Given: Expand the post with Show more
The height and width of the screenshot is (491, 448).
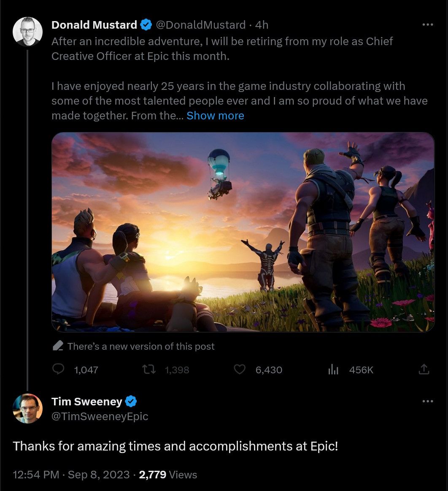Looking at the screenshot, I should click(215, 116).
